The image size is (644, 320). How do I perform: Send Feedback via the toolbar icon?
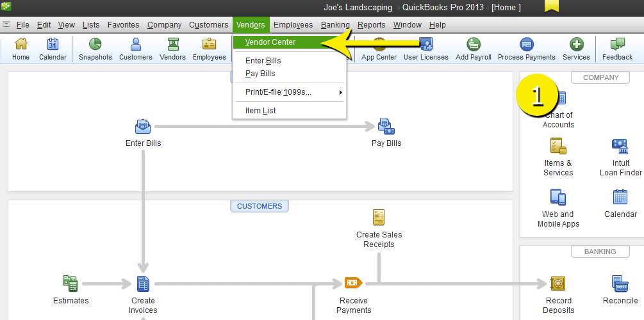tap(617, 49)
